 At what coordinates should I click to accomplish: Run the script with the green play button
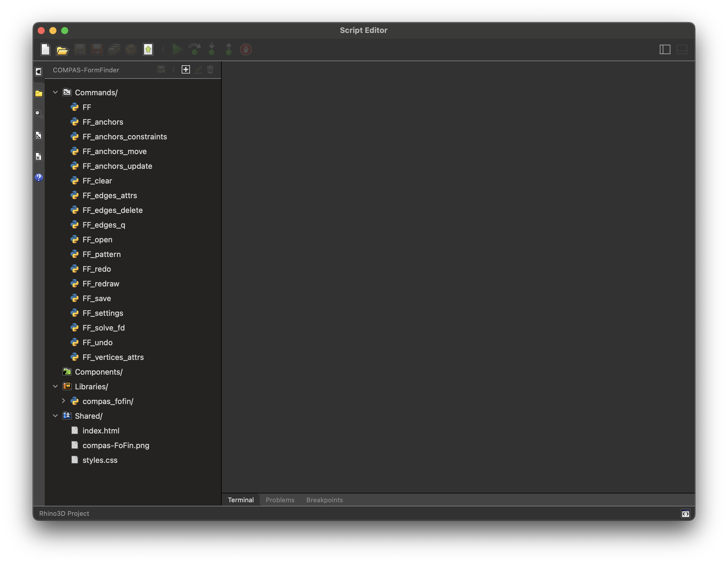[x=177, y=50]
